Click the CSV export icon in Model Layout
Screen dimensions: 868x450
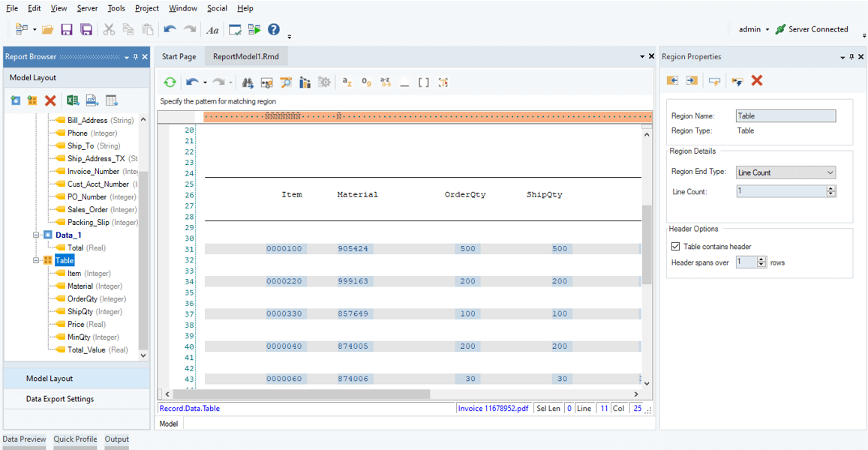click(92, 100)
